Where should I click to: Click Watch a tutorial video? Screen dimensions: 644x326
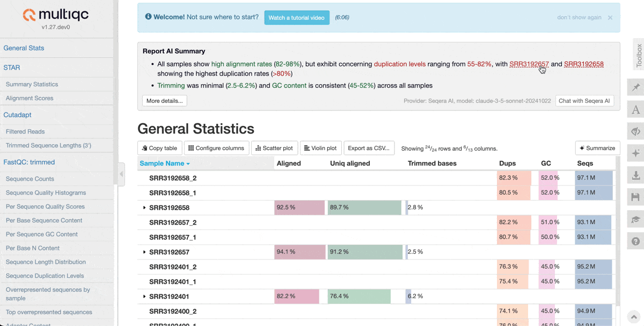point(297,17)
